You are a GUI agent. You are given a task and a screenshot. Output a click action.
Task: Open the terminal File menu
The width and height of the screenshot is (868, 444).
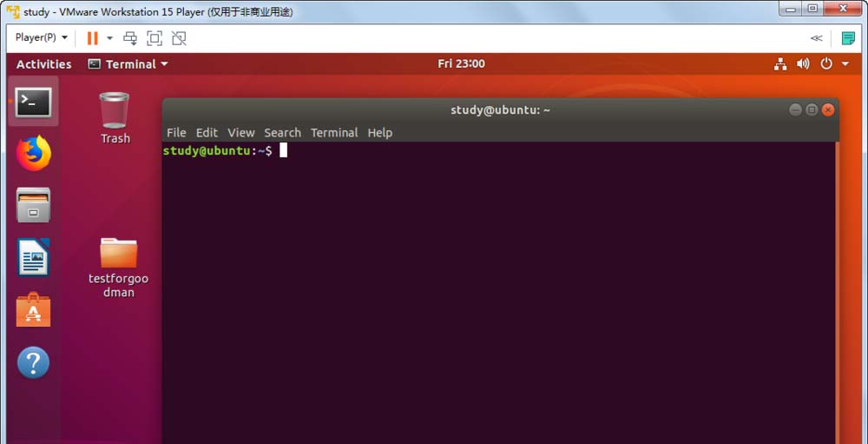click(176, 132)
